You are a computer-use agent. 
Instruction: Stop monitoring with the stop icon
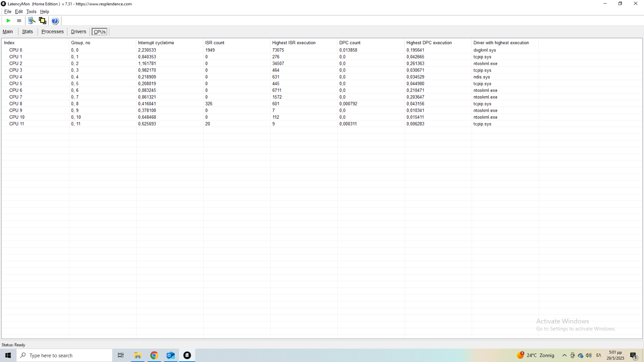[19, 21]
